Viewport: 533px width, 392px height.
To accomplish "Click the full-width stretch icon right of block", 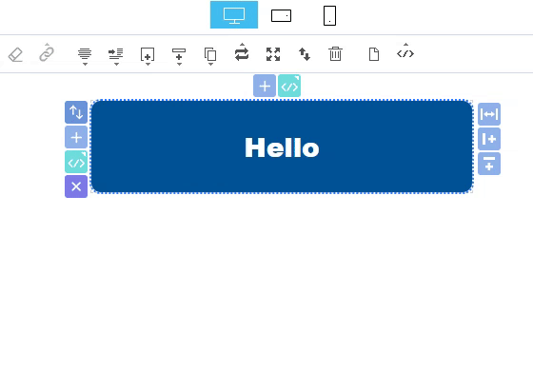I will 489,114.
